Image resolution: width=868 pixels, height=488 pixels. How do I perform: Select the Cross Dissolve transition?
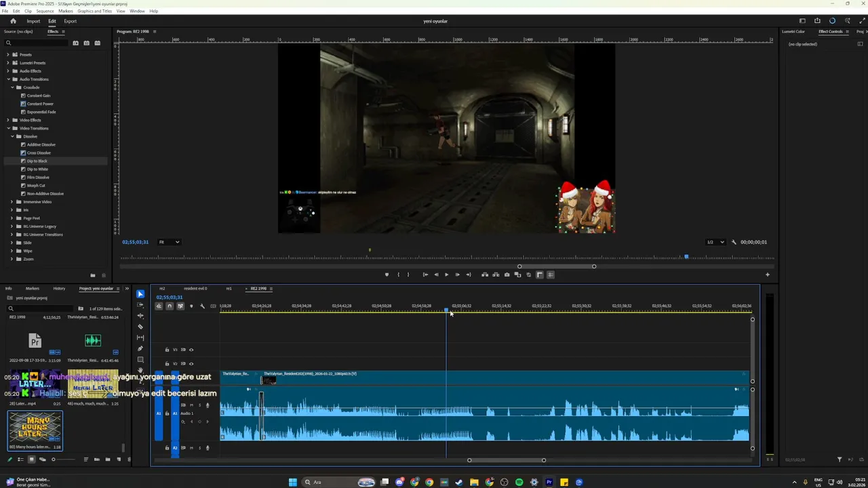pos(39,153)
